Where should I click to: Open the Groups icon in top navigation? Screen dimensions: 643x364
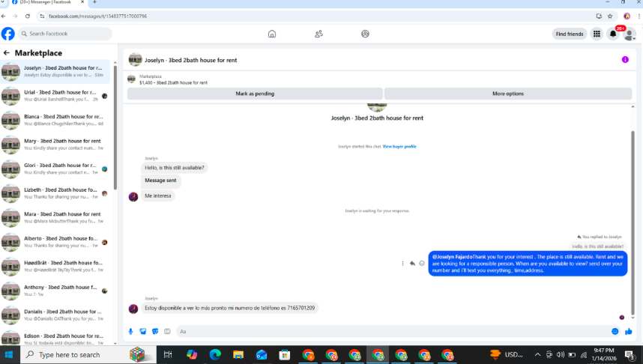pyautogui.click(x=365, y=34)
